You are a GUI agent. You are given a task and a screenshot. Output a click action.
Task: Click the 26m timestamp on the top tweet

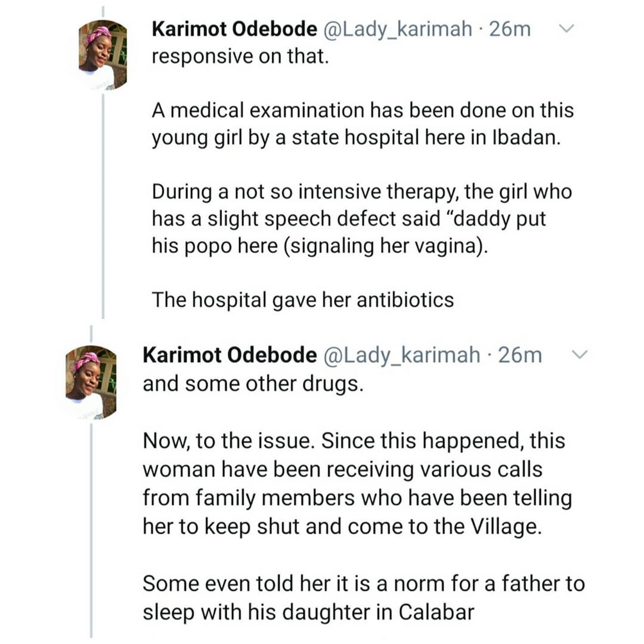pyautogui.click(x=510, y=29)
